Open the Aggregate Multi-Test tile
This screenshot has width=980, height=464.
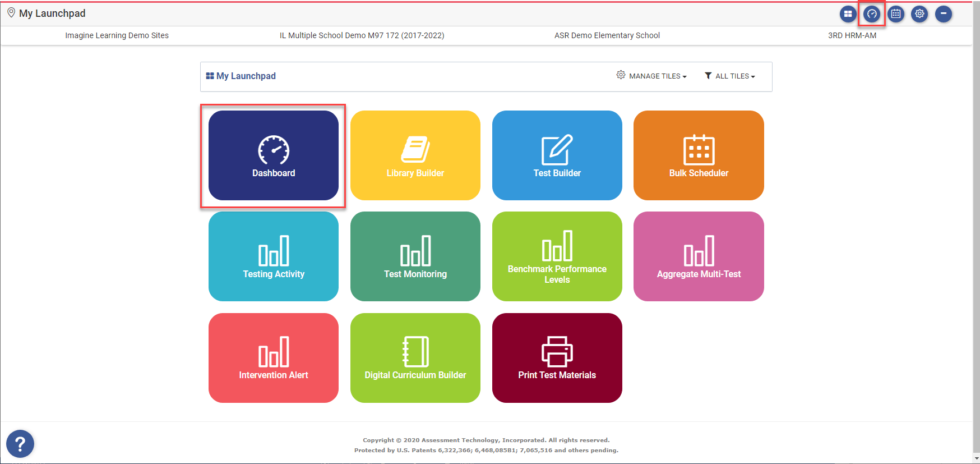[x=699, y=256]
